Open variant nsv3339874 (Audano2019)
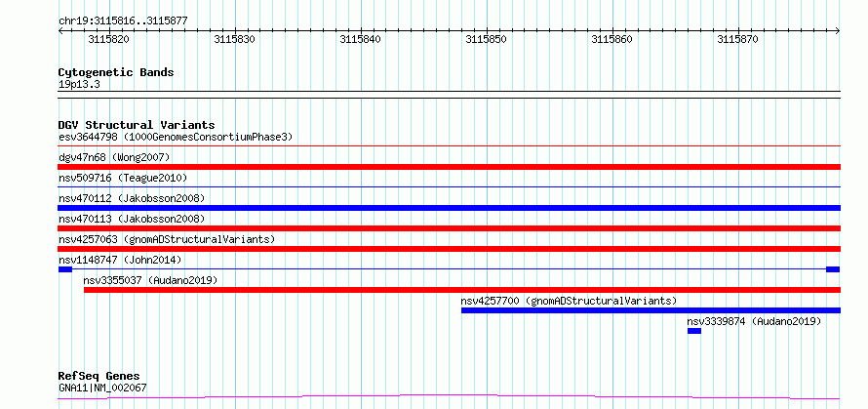This screenshot has height=409, width=868. pos(754,321)
